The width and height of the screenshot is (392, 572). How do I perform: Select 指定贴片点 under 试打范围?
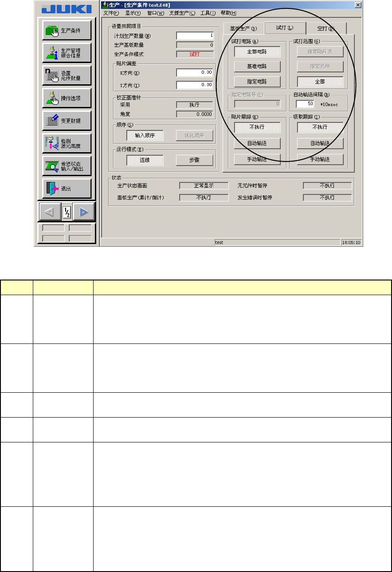(320, 51)
